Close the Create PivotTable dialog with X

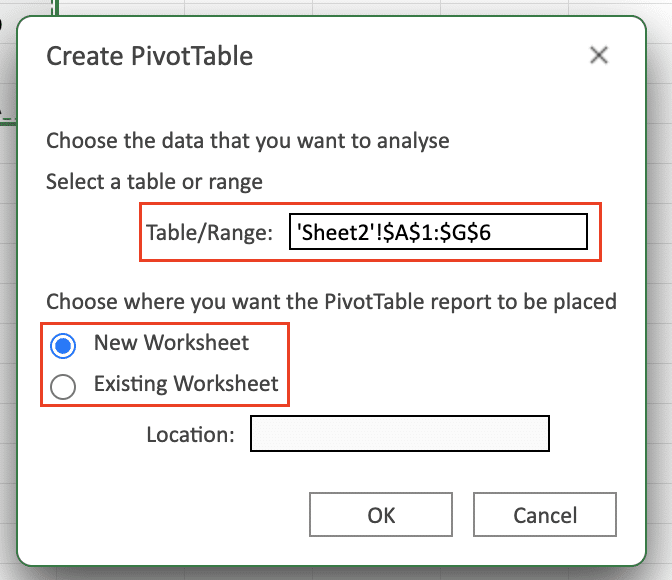[599, 55]
